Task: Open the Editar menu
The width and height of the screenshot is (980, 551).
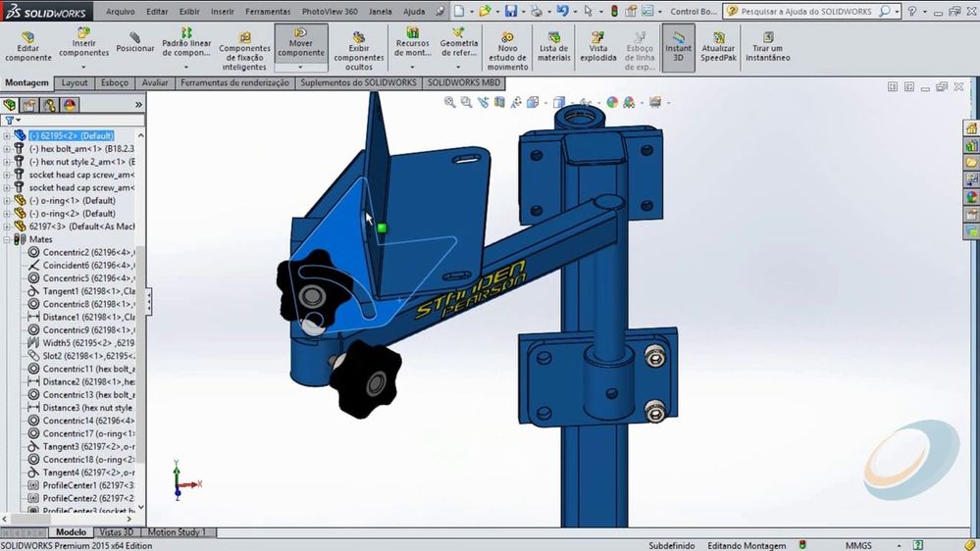Action: coord(157,11)
